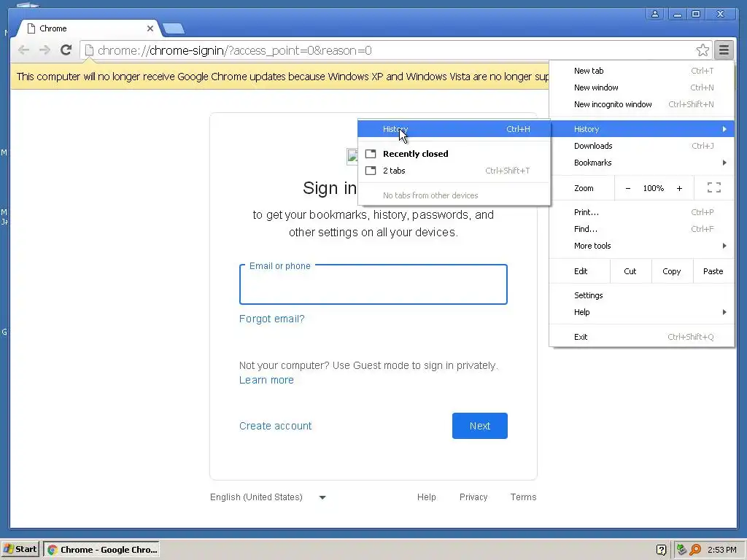
Task: Click the Forgot email? link
Action: pos(271,319)
